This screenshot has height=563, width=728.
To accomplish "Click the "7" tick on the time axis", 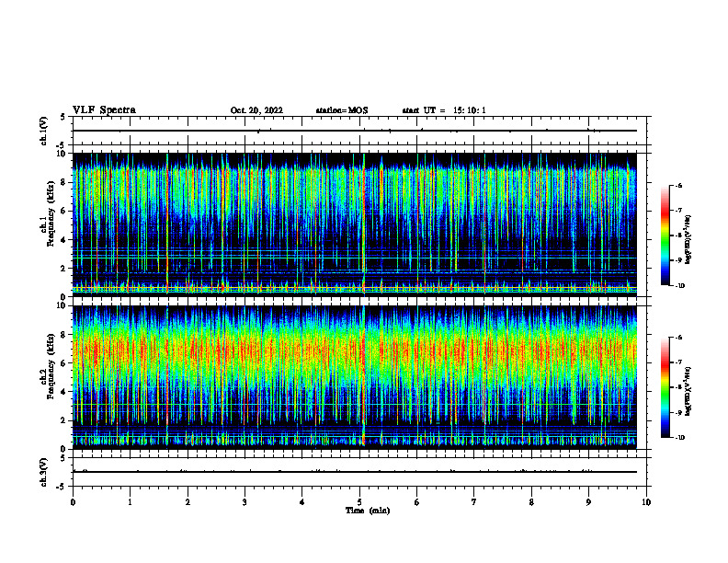I will pyautogui.click(x=474, y=502).
